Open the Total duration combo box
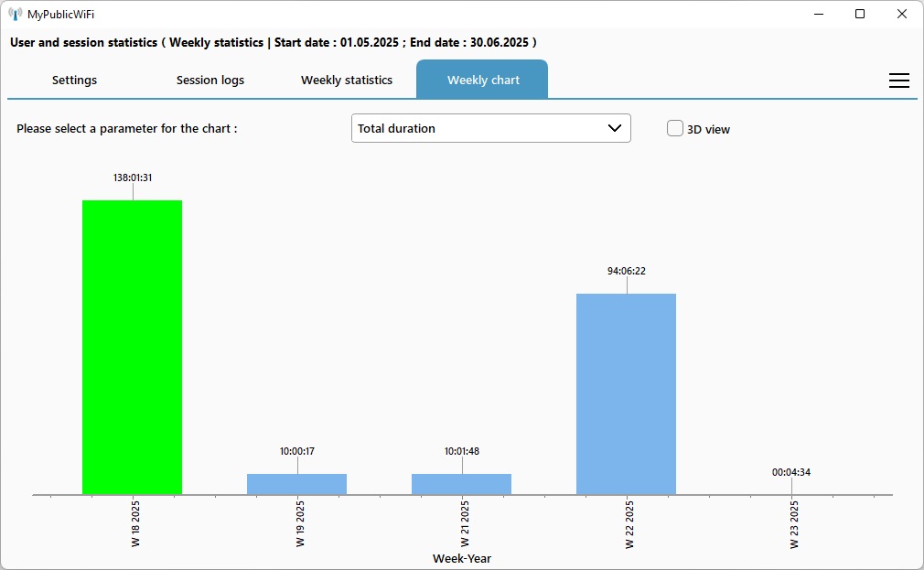The width and height of the screenshot is (924, 570). [x=476, y=129]
